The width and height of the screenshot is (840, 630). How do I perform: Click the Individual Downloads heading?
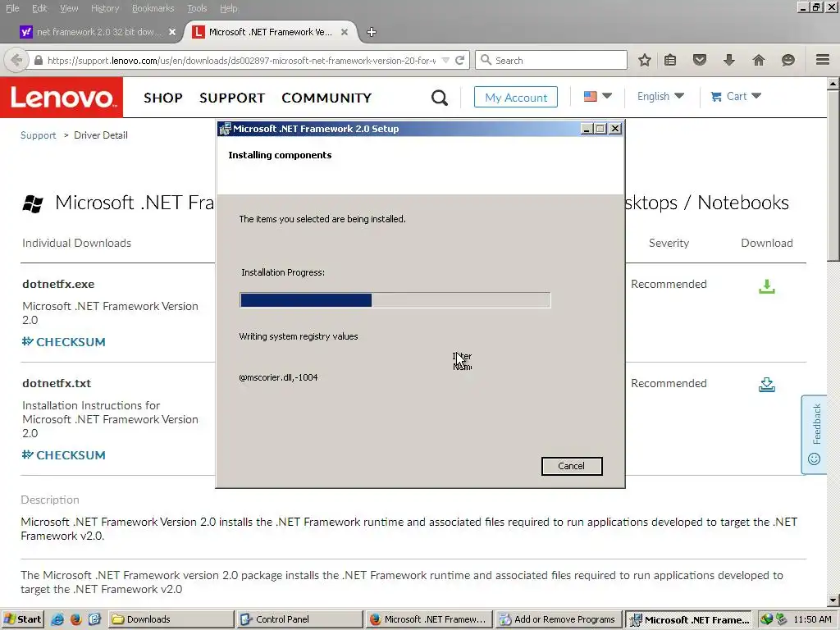(76, 243)
